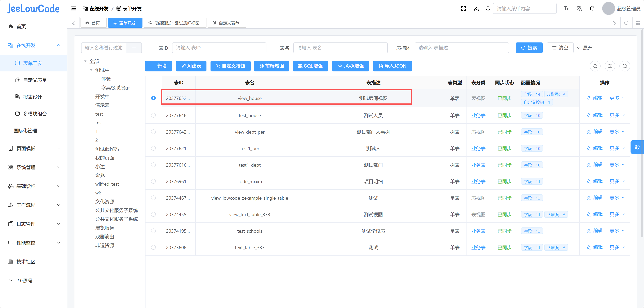Select radio button for test_schools row
The height and width of the screenshot is (308, 644).
tap(153, 231)
